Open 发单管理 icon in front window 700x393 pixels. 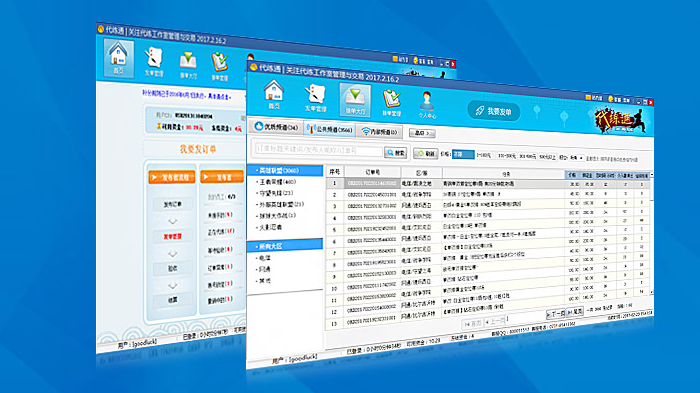(x=315, y=98)
